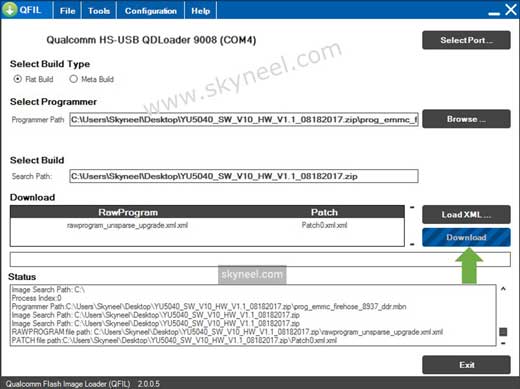Click the Exit button
The height and width of the screenshot is (389, 520).
coord(466,365)
